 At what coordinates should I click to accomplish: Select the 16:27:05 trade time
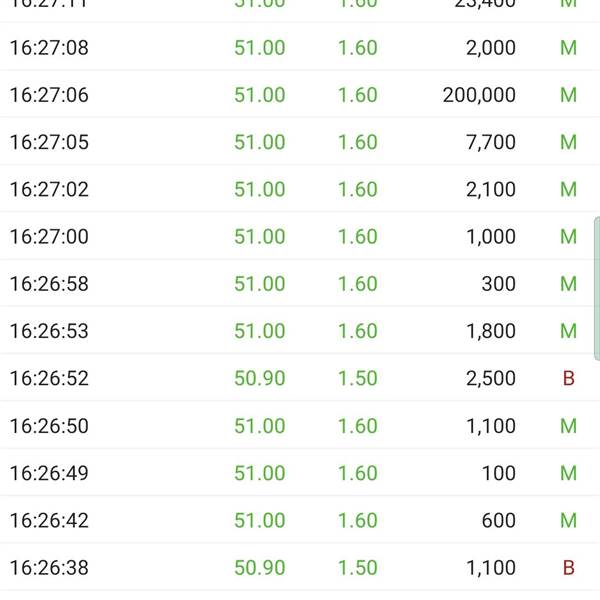pos(49,142)
